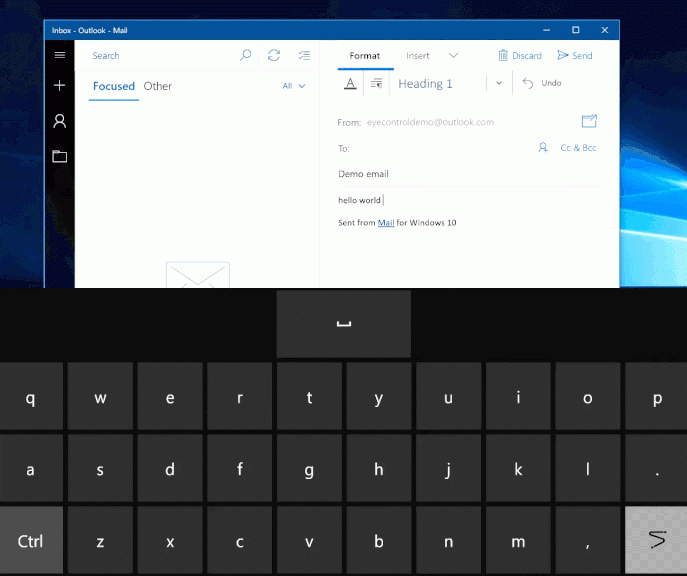Click the sync mailbox icon
The image size is (687, 576).
(274, 56)
